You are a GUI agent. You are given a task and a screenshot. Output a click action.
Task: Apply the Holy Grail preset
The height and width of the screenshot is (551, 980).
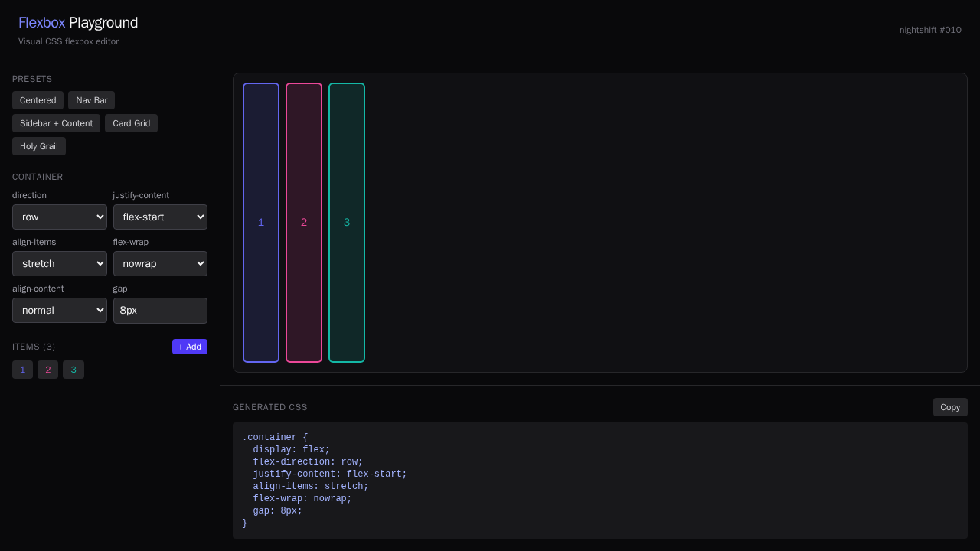pos(38,146)
